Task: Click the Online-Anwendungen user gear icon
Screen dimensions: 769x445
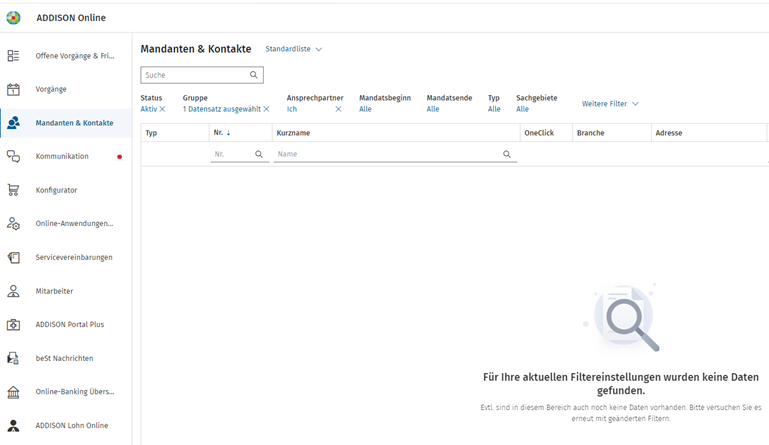Action: tap(13, 223)
